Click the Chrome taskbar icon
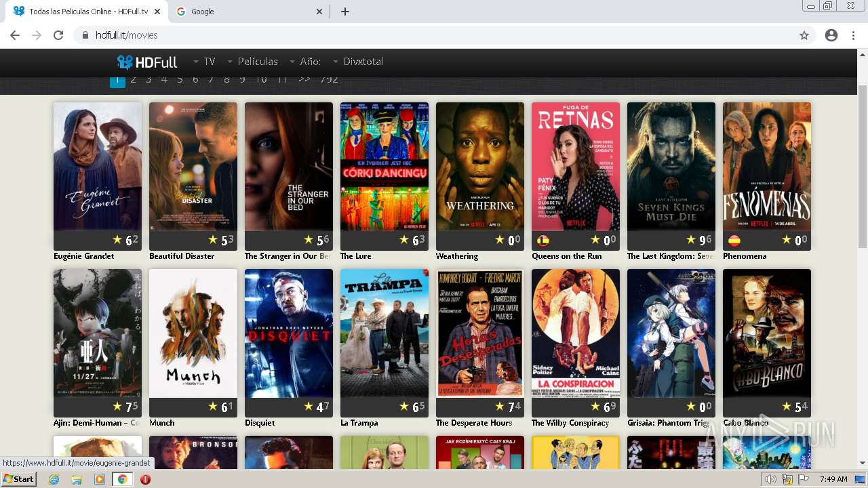868x488 pixels. (123, 479)
